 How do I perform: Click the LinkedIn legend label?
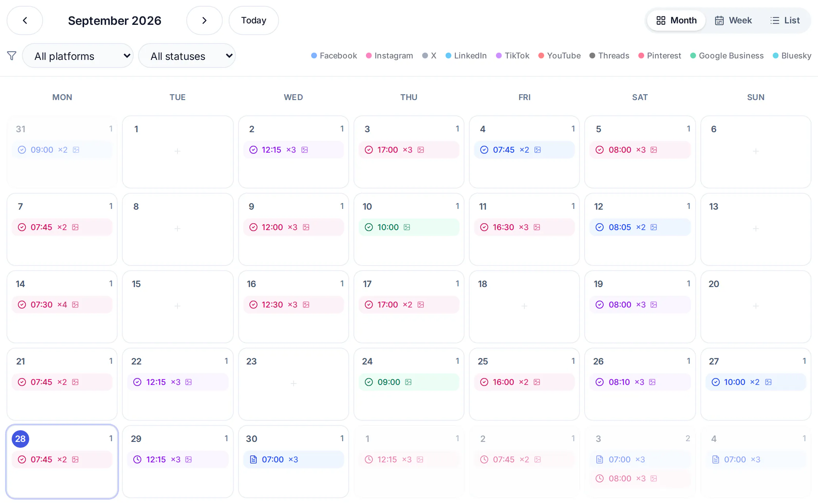(470, 56)
